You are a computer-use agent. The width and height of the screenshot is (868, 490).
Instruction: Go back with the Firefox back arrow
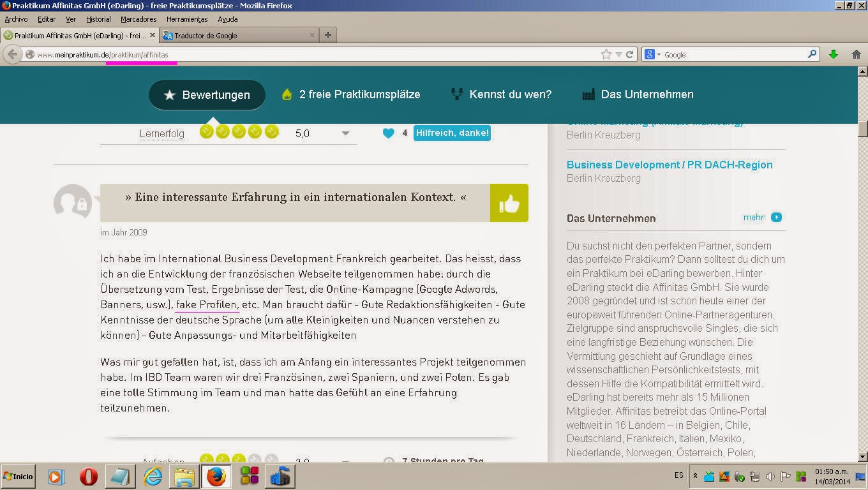12,54
